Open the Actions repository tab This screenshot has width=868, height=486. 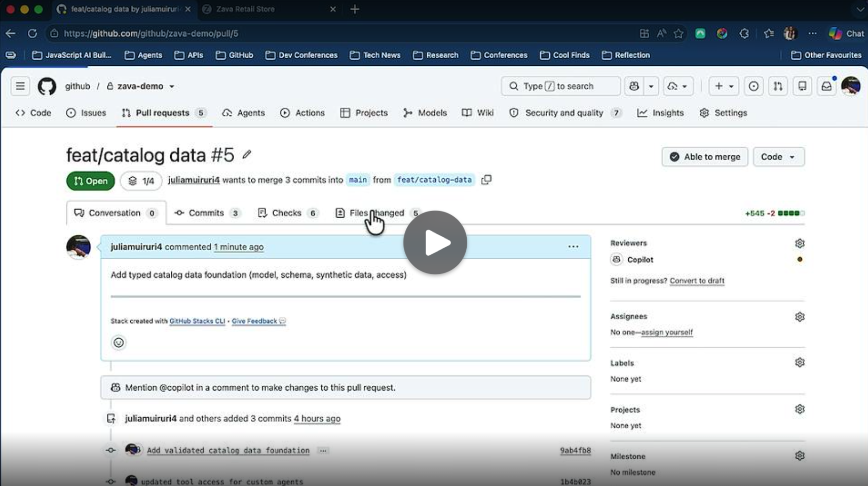303,113
